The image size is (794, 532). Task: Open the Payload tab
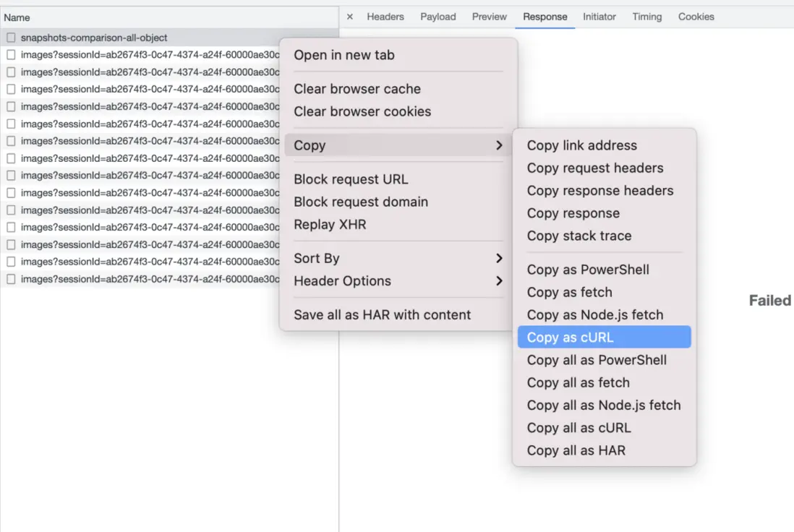[438, 17]
